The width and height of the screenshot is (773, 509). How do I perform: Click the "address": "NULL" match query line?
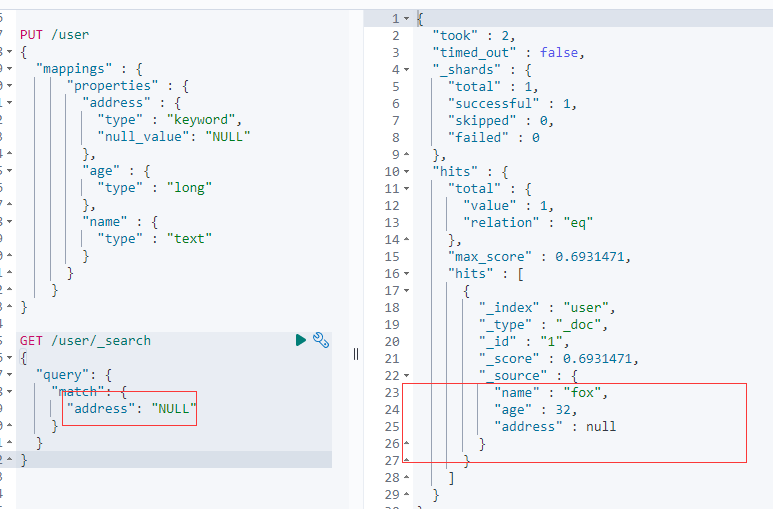tap(132, 408)
